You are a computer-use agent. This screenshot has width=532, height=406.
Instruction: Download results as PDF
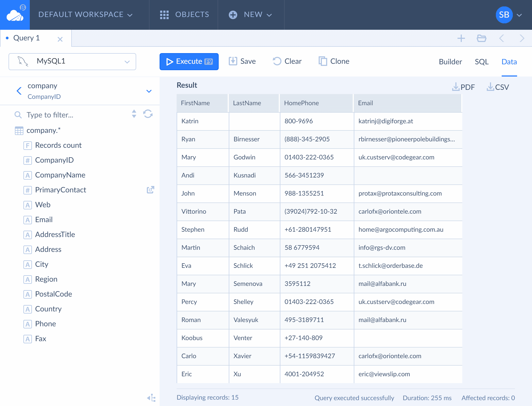point(463,87)
